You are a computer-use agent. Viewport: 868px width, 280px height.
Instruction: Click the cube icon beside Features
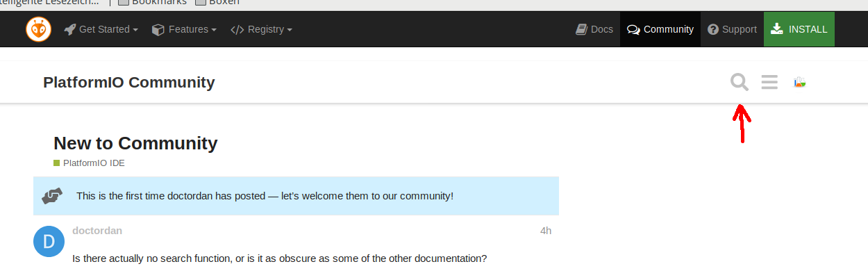click(x=158, y=30)
